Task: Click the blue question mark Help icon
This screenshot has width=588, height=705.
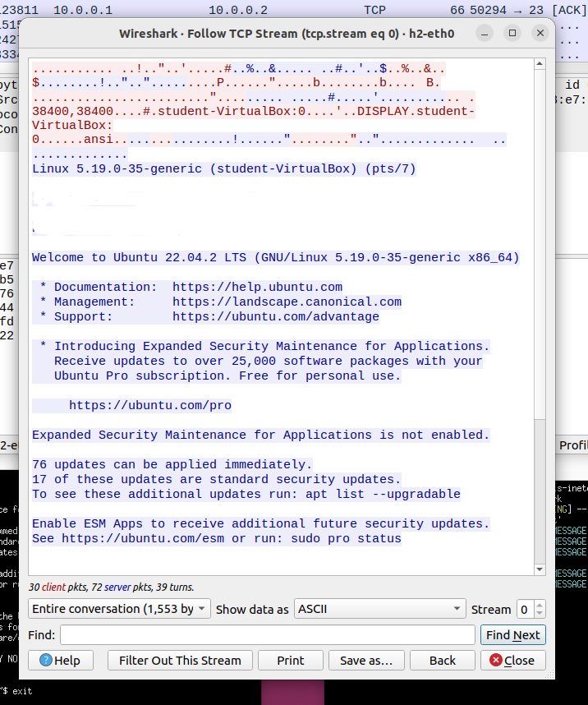Action: [x=46, y=660]
